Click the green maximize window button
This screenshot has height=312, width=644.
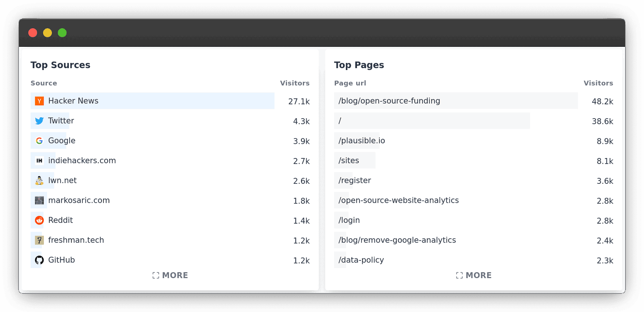[62, 33]
